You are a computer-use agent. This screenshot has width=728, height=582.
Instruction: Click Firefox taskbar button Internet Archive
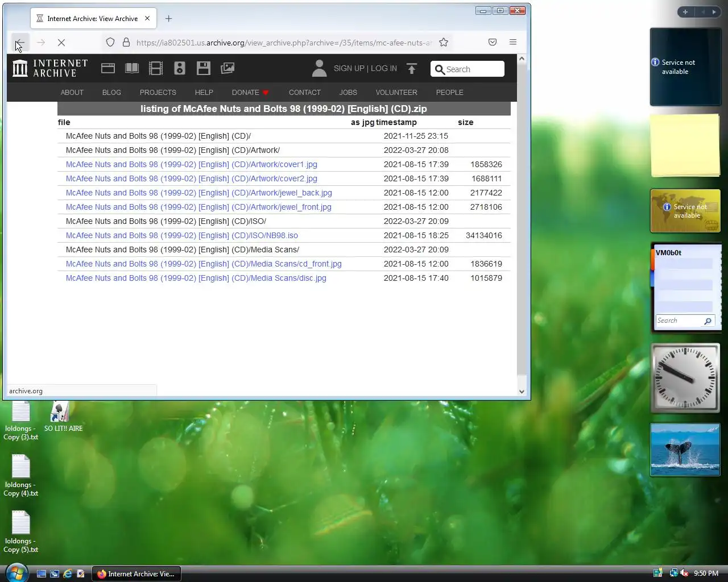pyautogui.click(x=136, y=574)
